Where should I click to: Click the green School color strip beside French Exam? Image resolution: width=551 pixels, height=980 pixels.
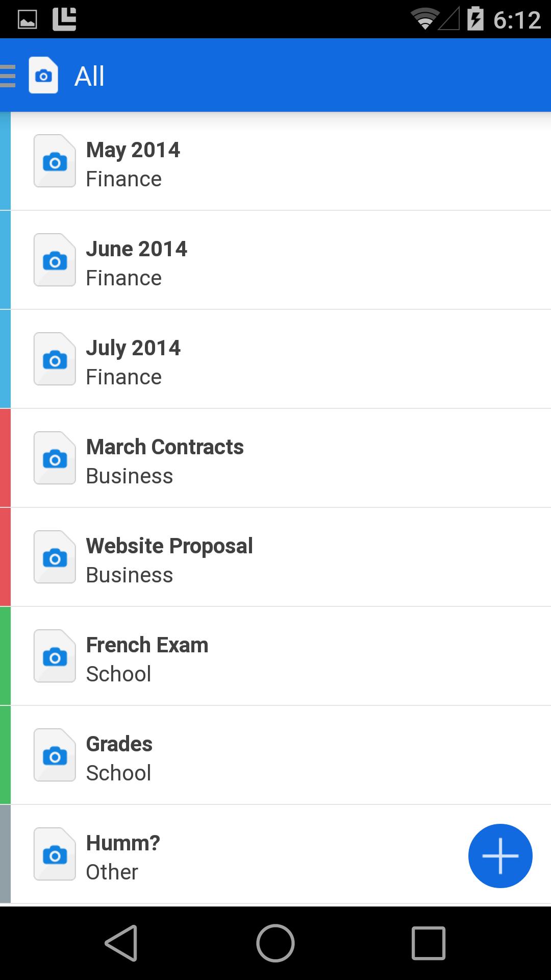pyautogui.click(x=5, y=656)
